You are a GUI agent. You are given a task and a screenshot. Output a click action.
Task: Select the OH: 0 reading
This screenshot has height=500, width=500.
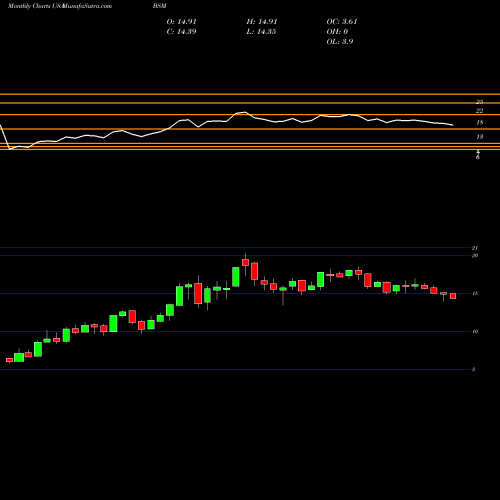tap(337, 32)
